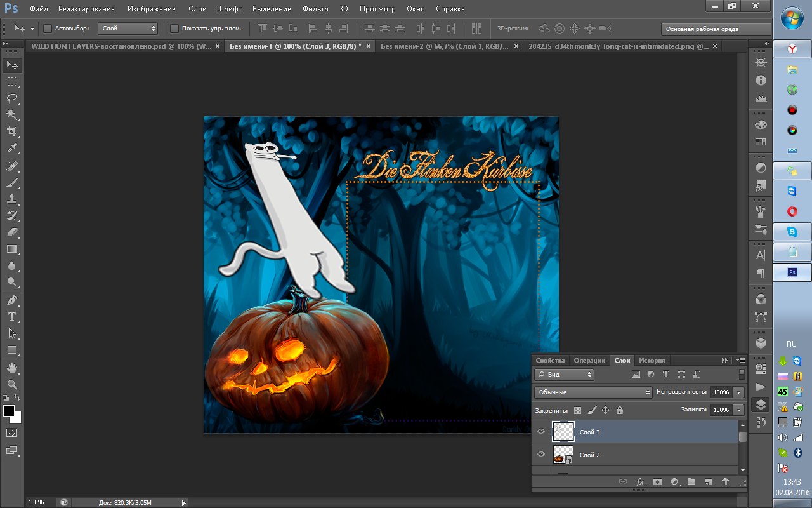Select the Crop tool
The width and height of the screenshot is (812, 508).
pyautogui.click(x=12, y=131)
